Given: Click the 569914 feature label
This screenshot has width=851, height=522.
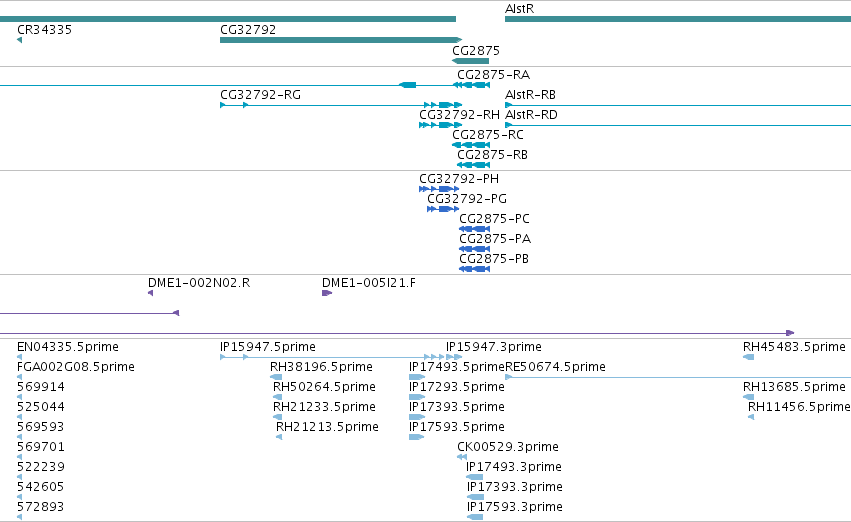Looking at the screenshot, I should point(41,387).
